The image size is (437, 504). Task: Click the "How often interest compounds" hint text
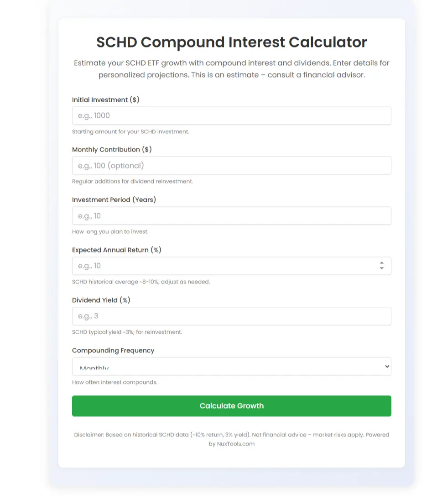pyautogui.click(x=114, y=382)
